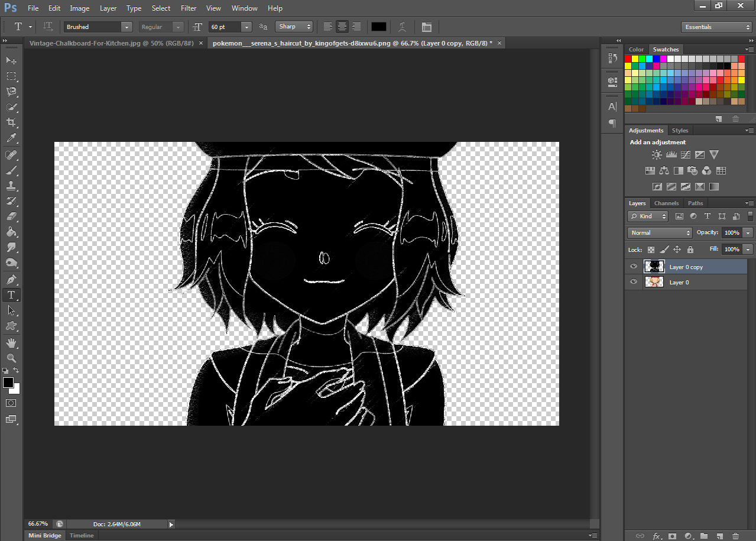Open the Filter menu
This screenshot has width=756, height=541.
click(x=189, y=8)
